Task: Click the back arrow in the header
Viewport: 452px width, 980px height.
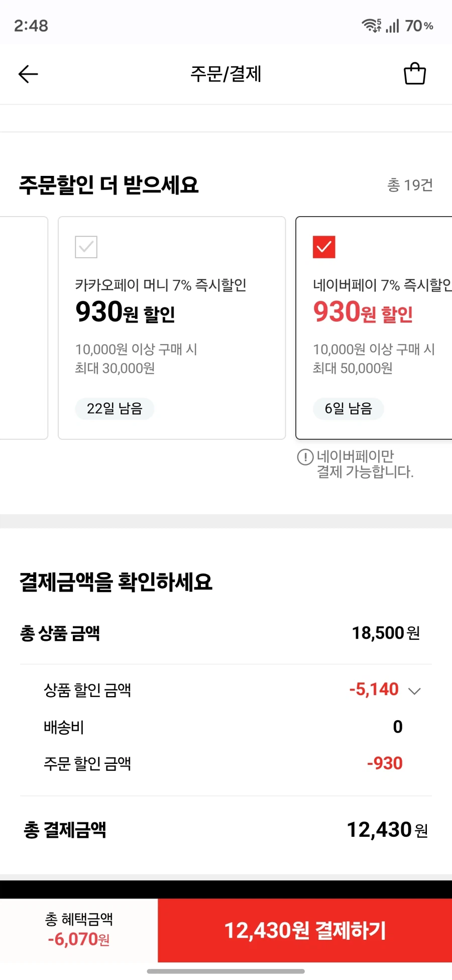Action: pyautogui.click(x=28, y=73)
